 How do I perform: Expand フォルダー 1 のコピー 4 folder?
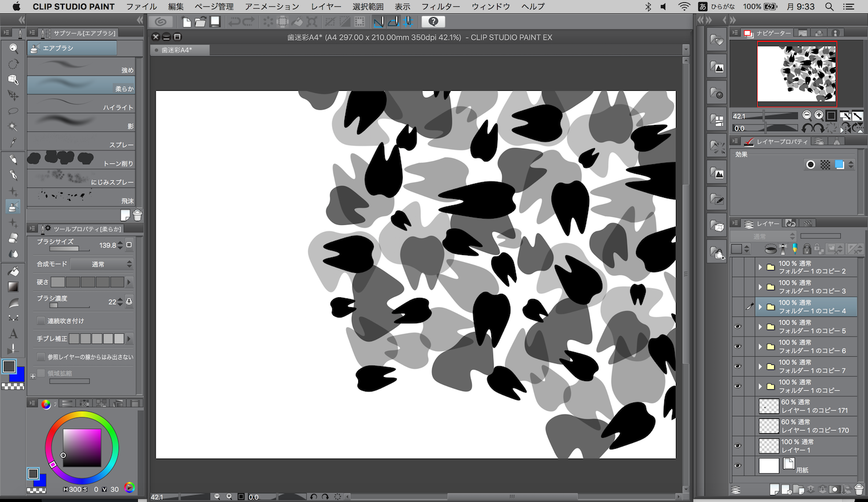tap(760, 307)
